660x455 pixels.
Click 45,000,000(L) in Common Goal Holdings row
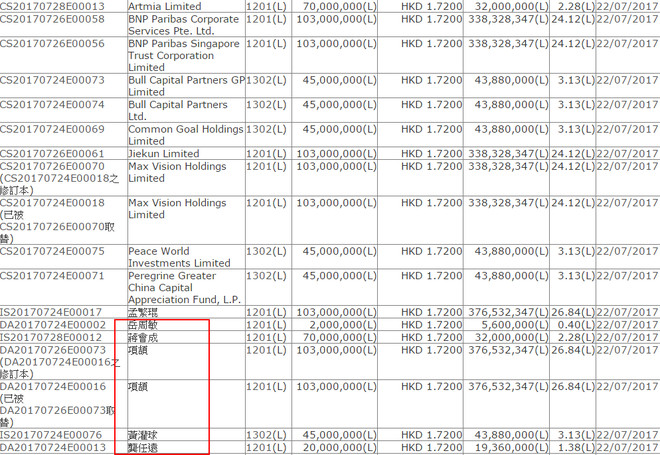(x=339, y=129)
